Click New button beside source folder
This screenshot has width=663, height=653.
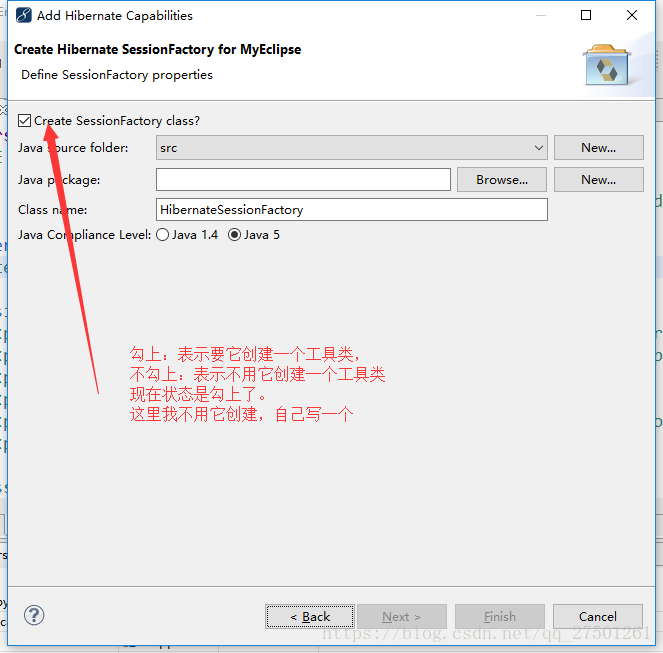598,148
